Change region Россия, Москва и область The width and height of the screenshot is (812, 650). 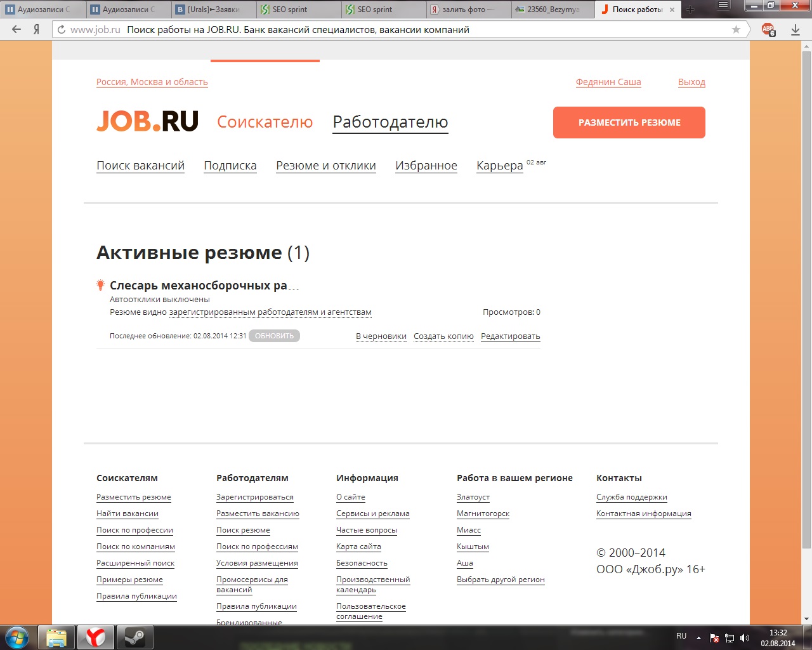pos(152,82)
